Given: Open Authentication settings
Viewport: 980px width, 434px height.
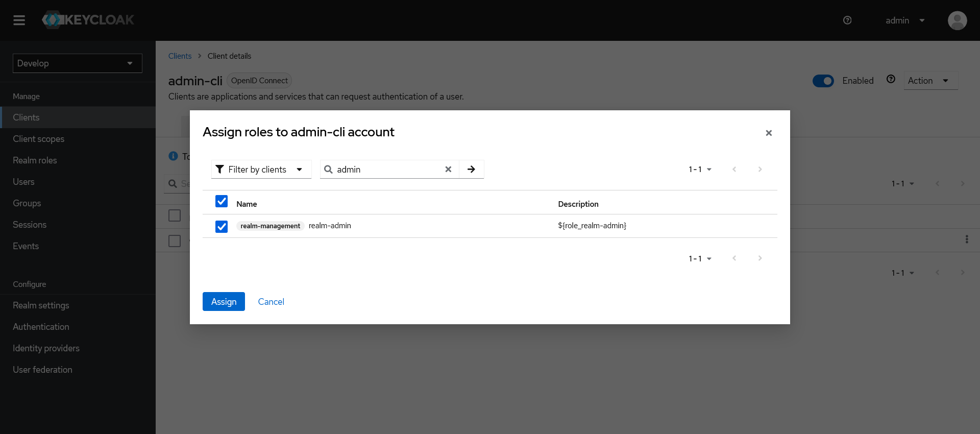Looking at the screenshot, I should [x=78, y=327].
